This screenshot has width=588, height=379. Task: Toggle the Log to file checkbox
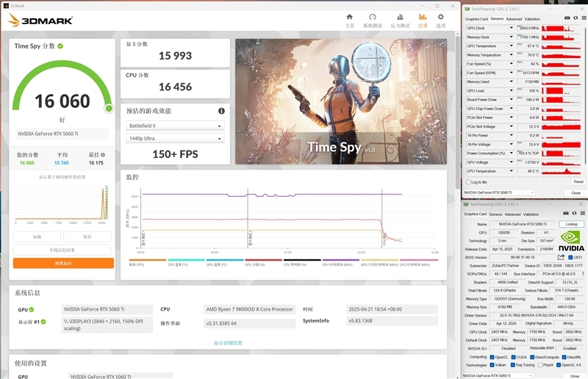pos(468,182)
